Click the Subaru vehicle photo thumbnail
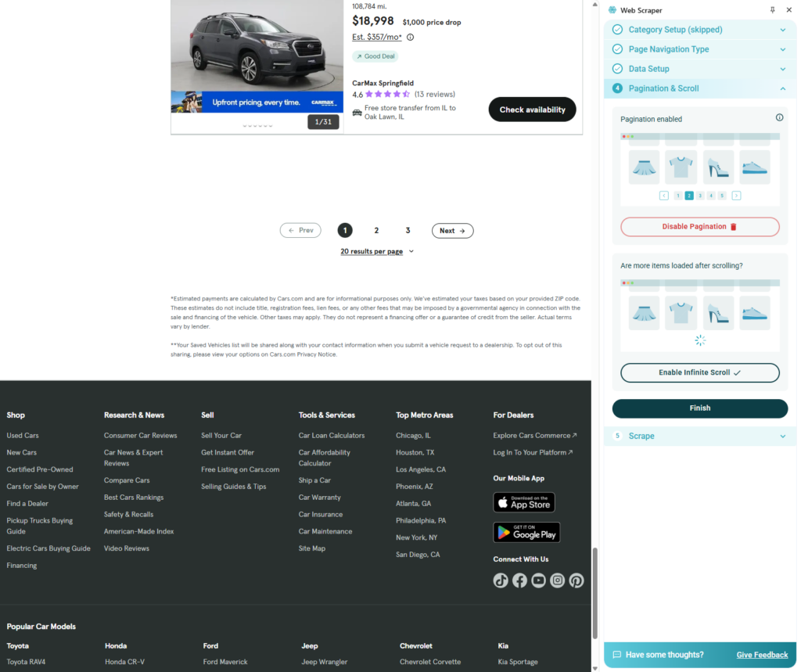 257,45
